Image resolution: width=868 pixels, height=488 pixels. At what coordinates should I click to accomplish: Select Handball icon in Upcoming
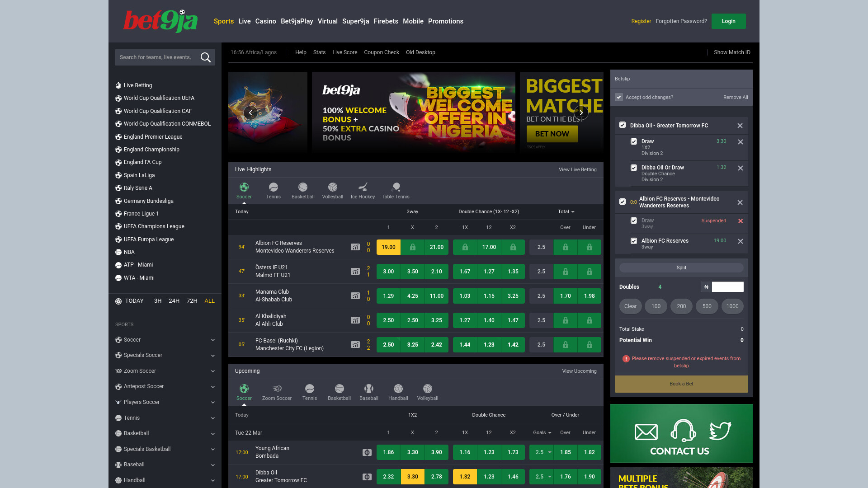pyautogui.click(x=398, y=389)
